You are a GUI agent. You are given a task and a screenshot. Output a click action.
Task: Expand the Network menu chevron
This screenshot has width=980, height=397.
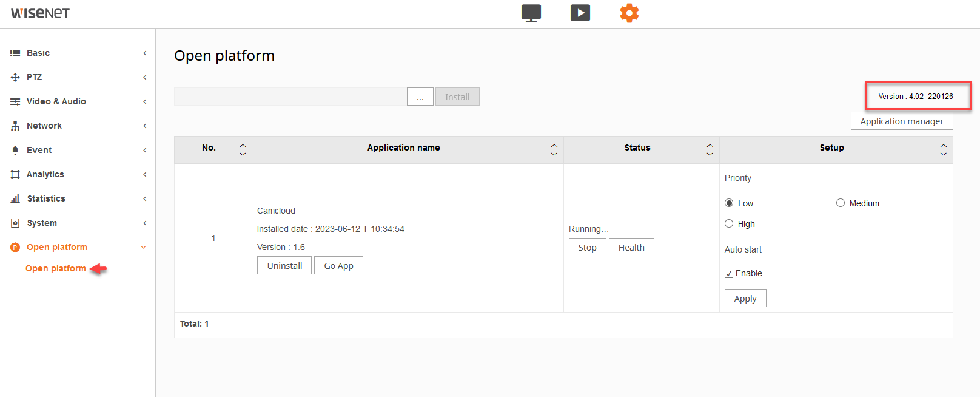(x=144, y=126)
